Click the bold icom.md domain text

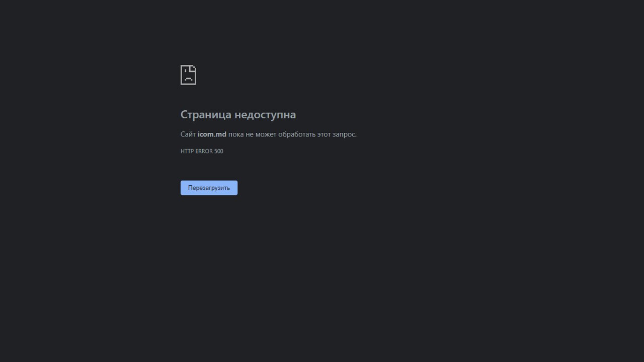click(212, 134)
